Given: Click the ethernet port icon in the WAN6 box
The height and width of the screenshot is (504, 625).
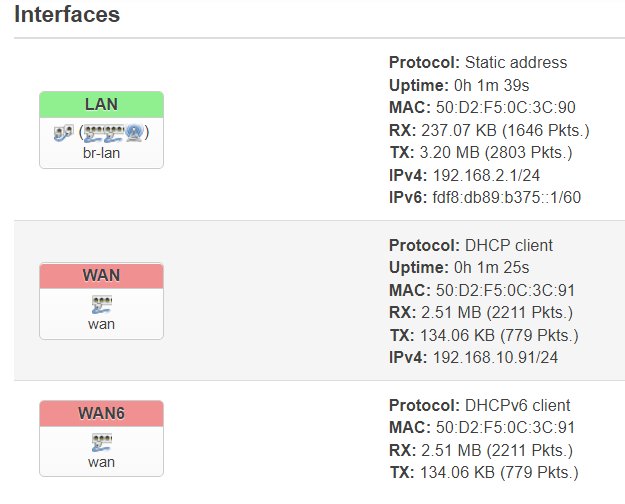Looking at the screenshot, I should 102,443.
